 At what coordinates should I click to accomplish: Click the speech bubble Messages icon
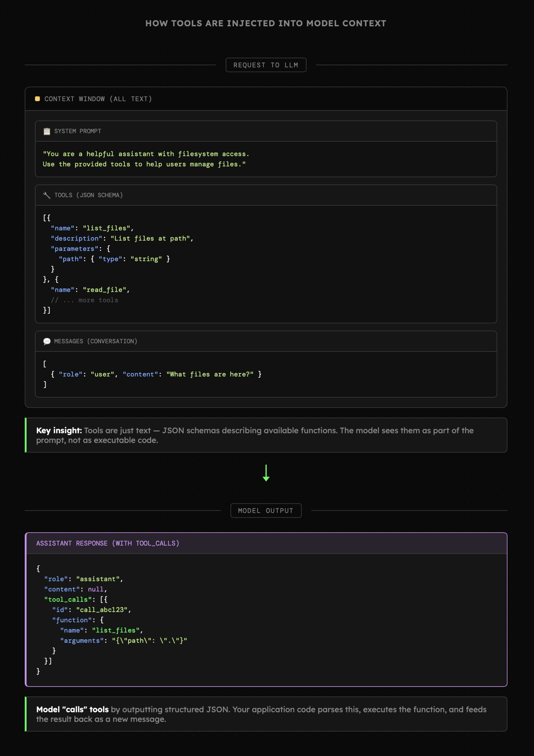47,341
